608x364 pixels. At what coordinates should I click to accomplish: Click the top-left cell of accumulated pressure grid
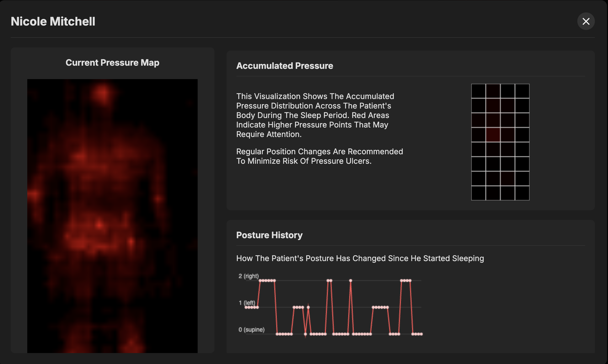click(479, 91)
